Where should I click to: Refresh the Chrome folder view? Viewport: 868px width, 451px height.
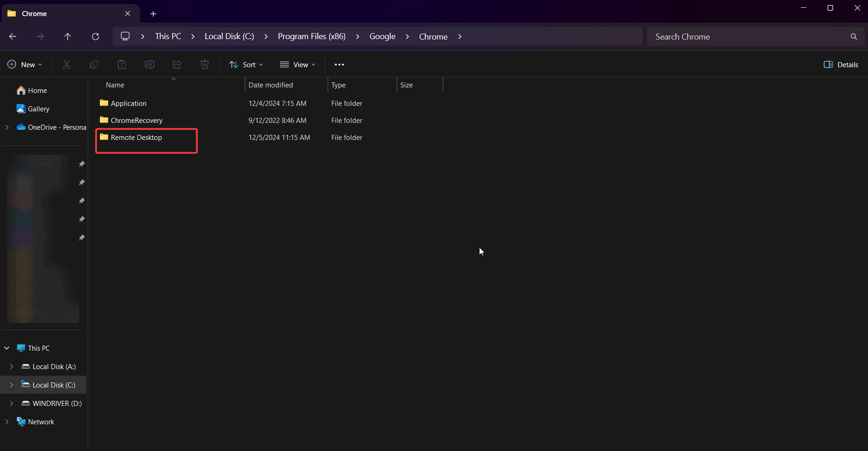[95, 36]
